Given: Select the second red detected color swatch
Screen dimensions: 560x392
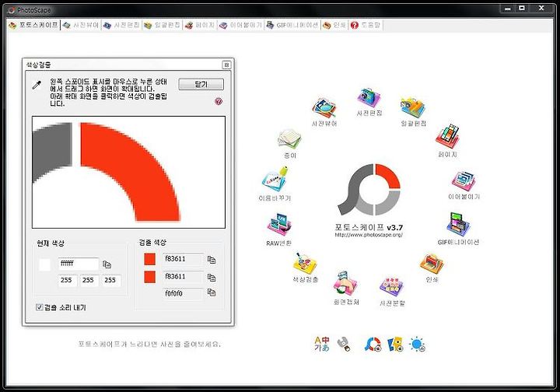Looking at the screenshot, I should pos(149,277).
